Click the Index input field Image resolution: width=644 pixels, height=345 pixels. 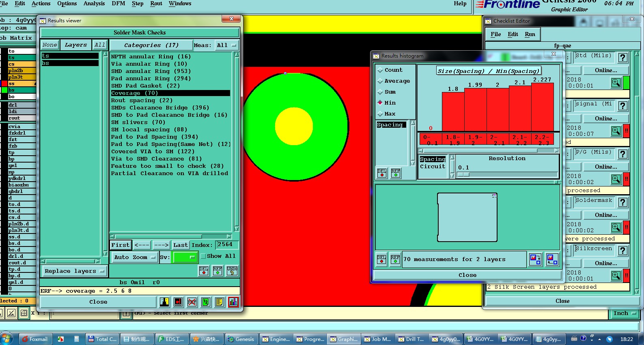coord(227,245)
